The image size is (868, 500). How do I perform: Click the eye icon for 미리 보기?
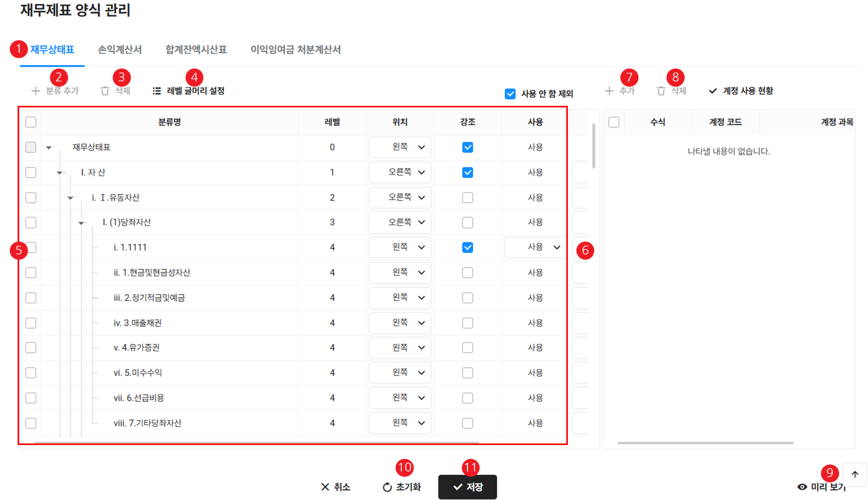pyautogui.click(x=802, y=486)
